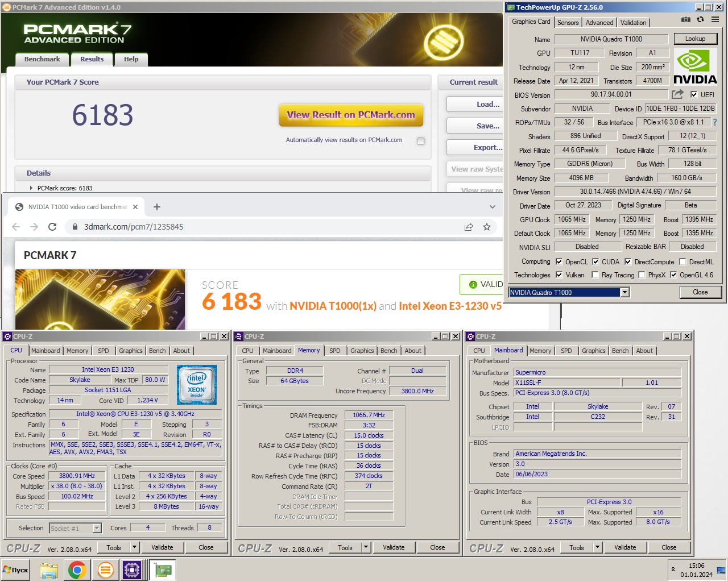728x582 pixels.
Task: Toggle OpenGL 4.6 checkbox
Action: point(673,275)
